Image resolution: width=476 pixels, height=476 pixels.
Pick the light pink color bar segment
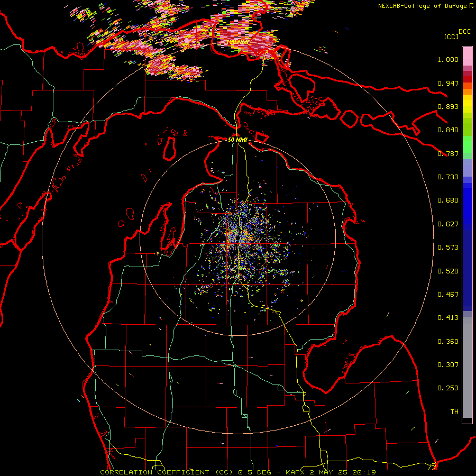tap(467, 57)
